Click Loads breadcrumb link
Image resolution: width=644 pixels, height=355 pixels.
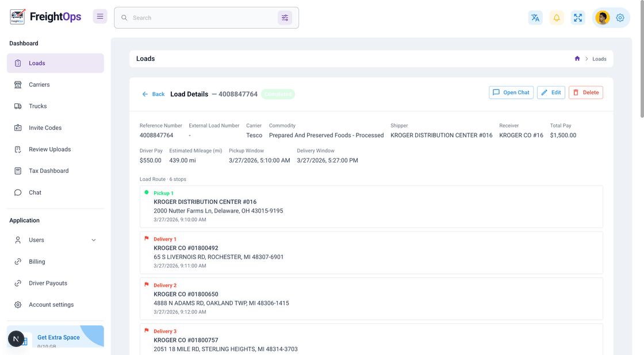[599, 59]
